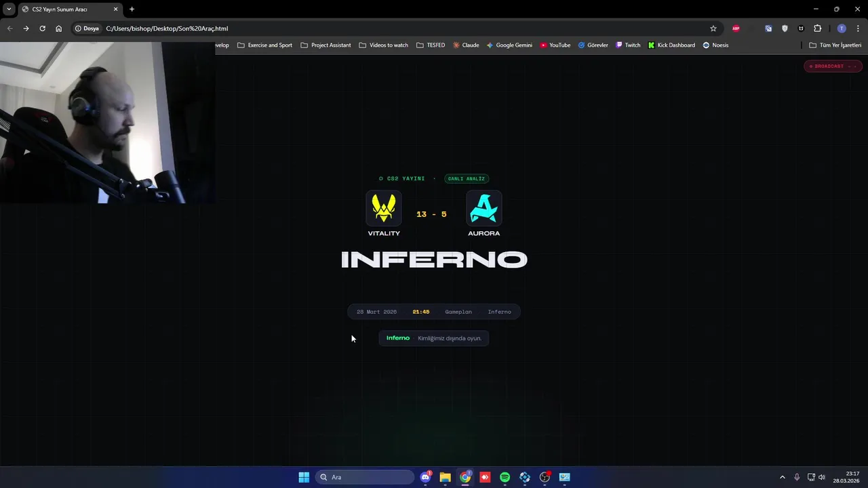The image size is (868, 488).
Task: Open the volume speaker tray icon
Action: (x=822, y=477)
